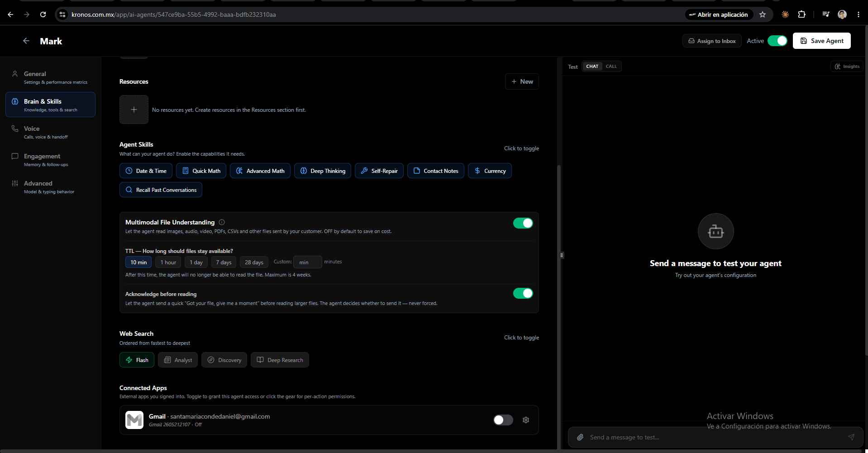This screenshot has width=868, height=453.
Task: Open the browser profile avatar
Action: click(x=842, y=14)
